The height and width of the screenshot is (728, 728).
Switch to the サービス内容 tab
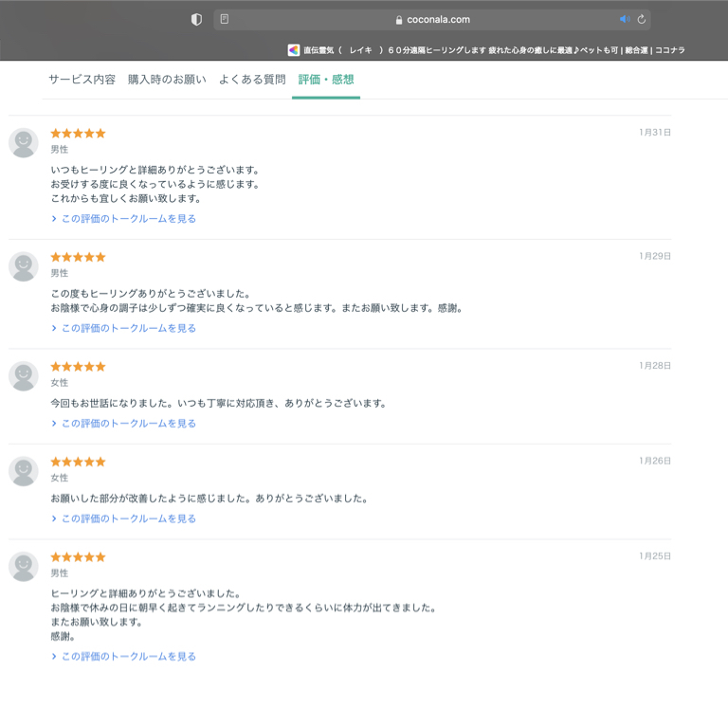[82, 80]
